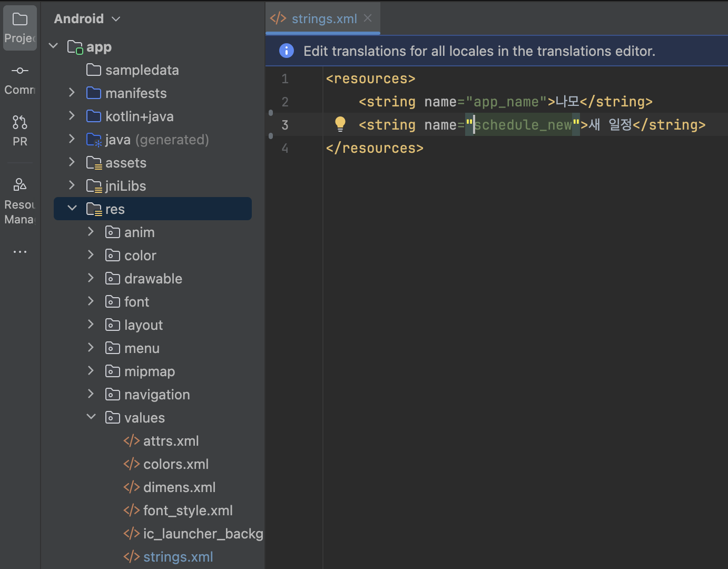The height and width of the screenshot is (569, 728).
Task: Click the opening <resources> tag
Action: (370, 79)
